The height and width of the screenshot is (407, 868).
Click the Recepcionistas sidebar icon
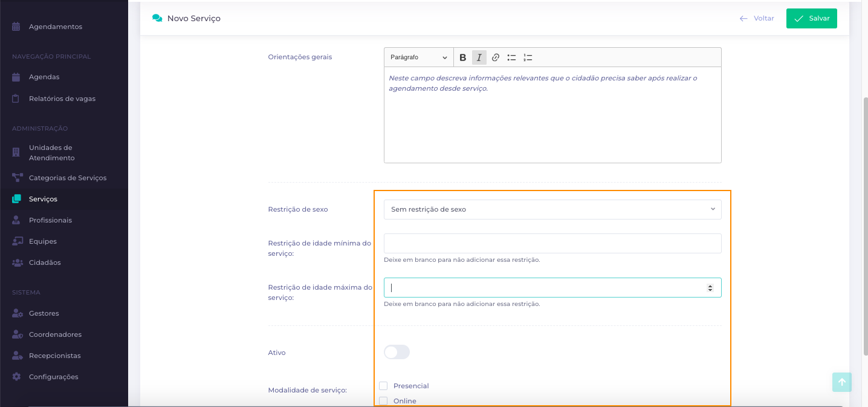[x=17, y=356]
